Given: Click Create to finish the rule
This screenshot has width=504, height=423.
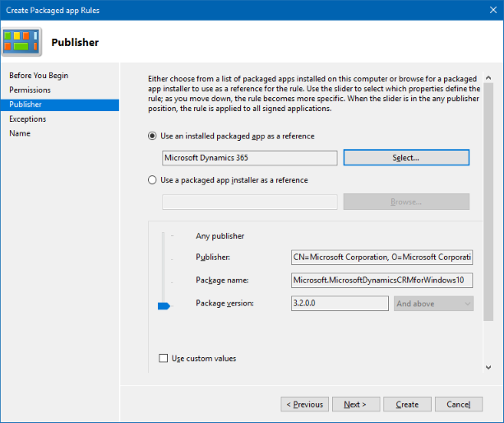Looking at the screenshot, I should coord(407,404).
